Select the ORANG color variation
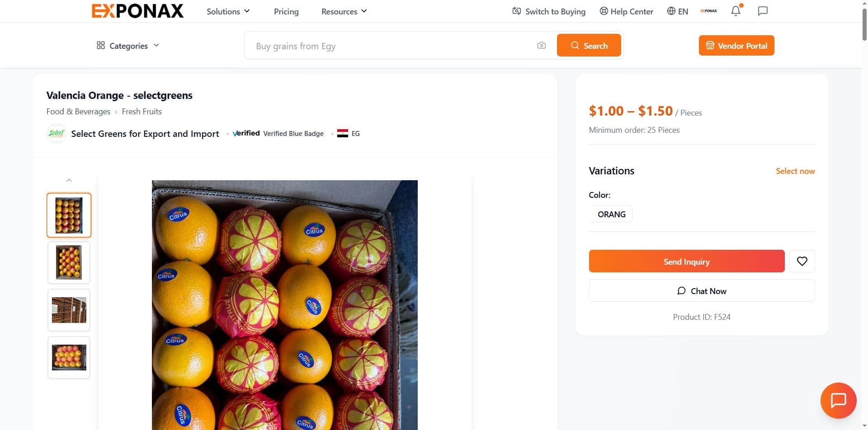 click(611, 214)
